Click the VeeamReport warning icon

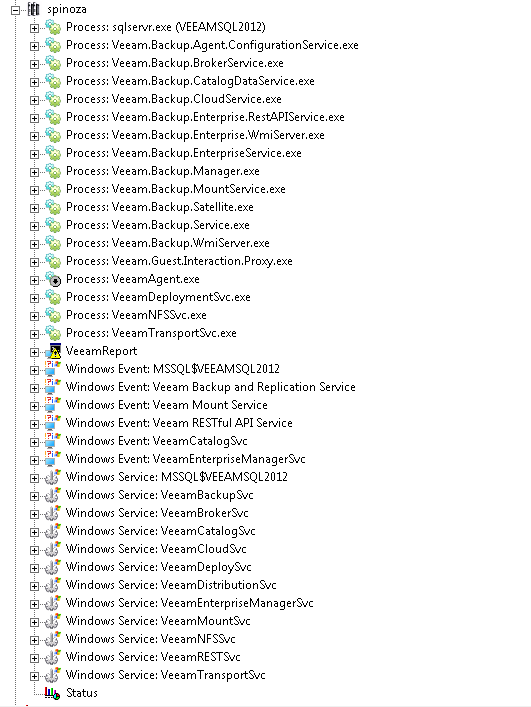pos(54,351)
